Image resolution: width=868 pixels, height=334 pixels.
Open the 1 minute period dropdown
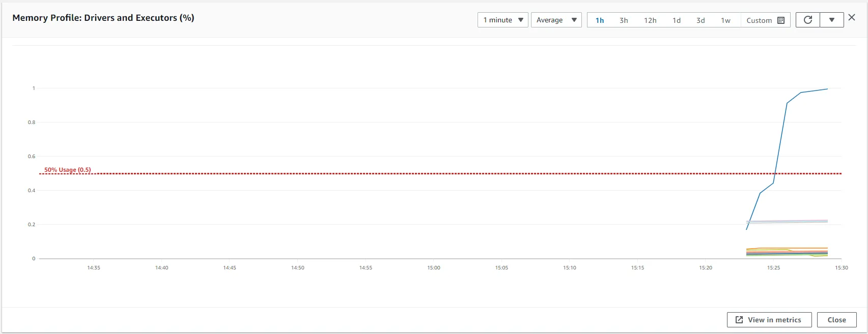(503, 20)
